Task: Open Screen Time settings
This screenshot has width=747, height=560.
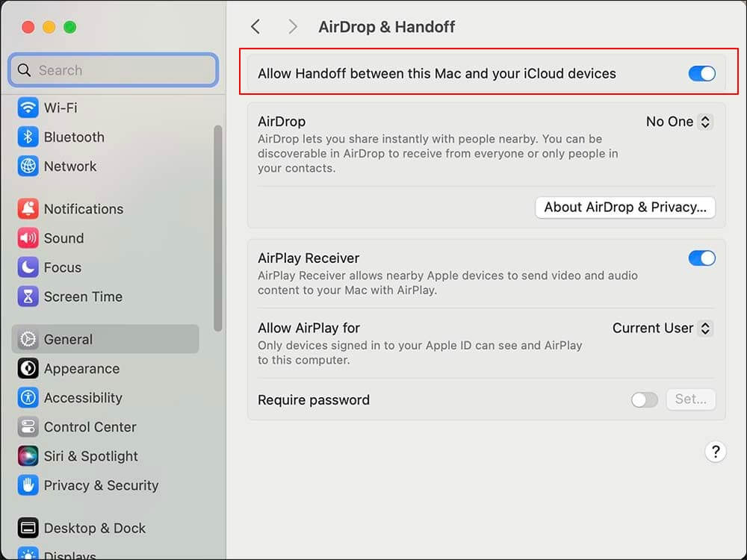Action: click(x=79, y=296)
